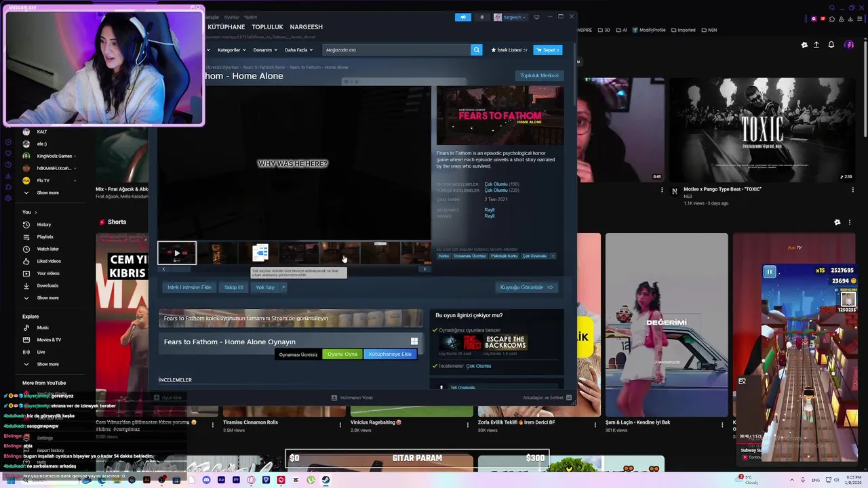Open the Yok Say dropdown arrow

[x=283, y=287]
